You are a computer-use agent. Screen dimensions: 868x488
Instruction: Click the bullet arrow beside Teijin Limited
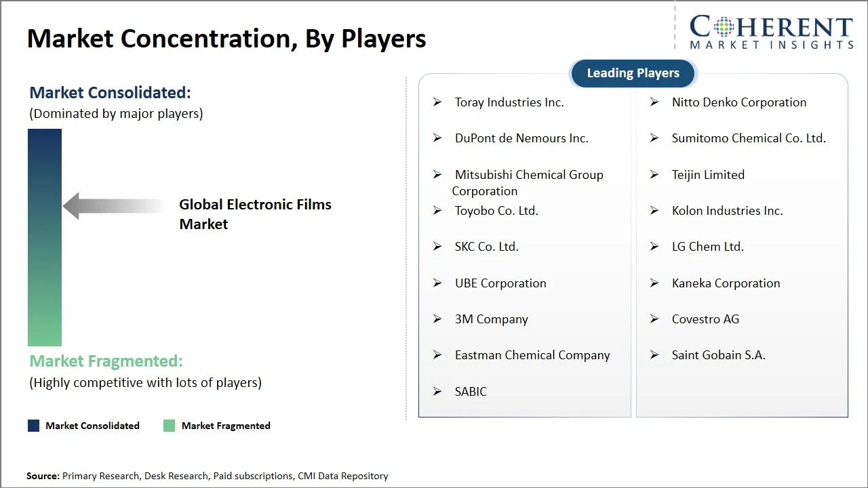654,175
